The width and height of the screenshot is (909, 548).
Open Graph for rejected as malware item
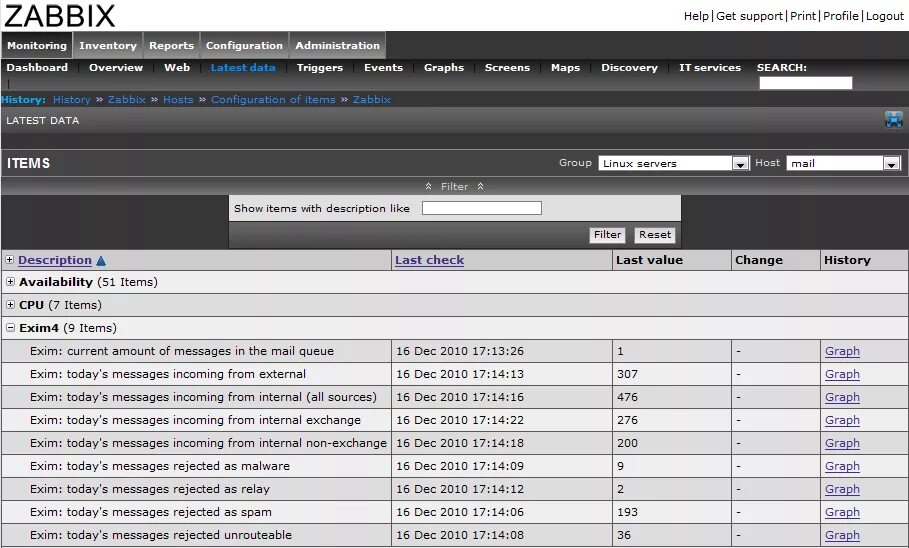pyautogui.click(x=842, y=466)
